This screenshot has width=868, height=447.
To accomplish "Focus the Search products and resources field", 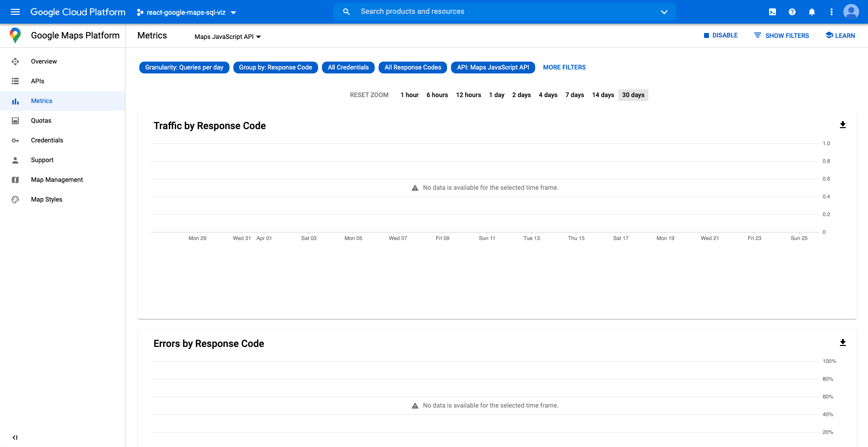I will [x=505, y=11].
